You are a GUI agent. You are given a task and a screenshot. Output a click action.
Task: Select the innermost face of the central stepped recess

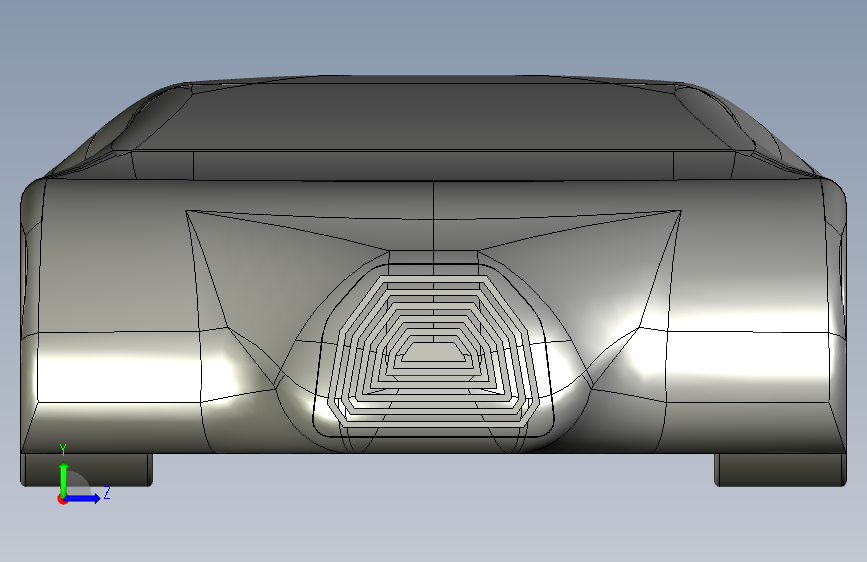click(434, 352)
